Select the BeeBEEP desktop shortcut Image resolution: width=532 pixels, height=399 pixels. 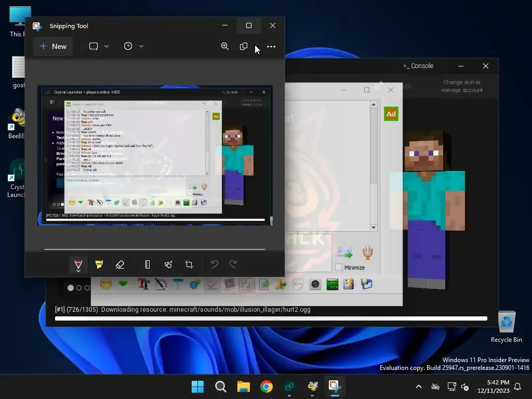coord(16,124)
